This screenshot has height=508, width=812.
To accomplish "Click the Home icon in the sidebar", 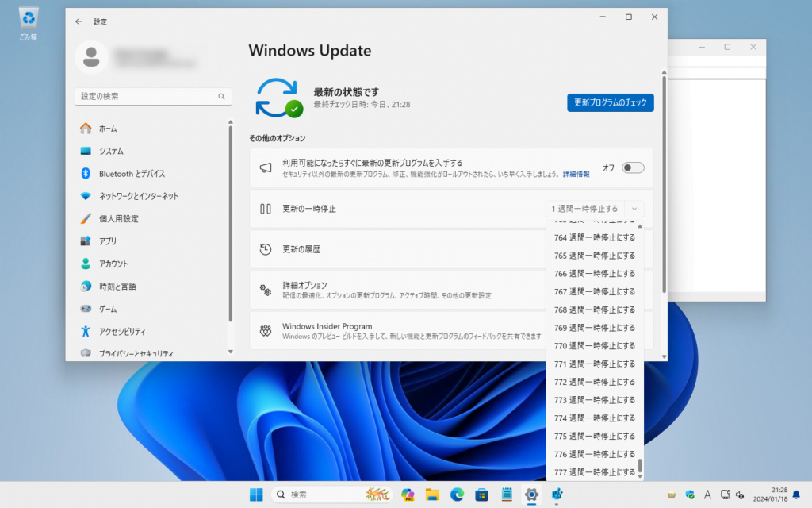I will pos(86,129).
